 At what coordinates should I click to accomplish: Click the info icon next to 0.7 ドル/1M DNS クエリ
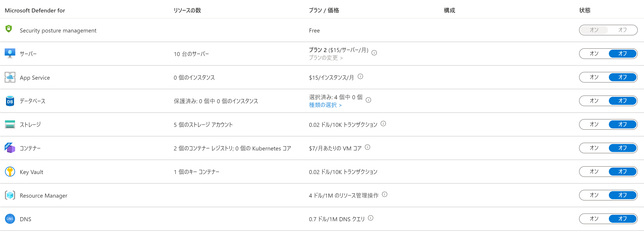pos(371,218)
